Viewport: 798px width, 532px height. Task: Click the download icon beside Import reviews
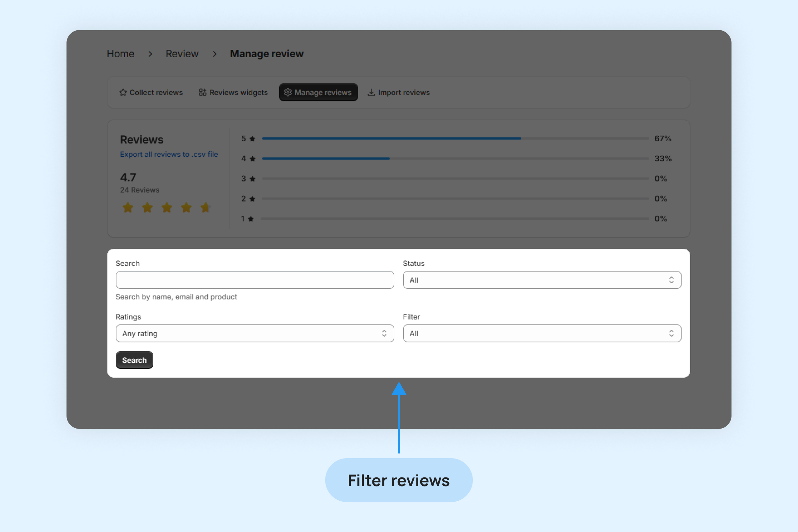click(371, 92)
